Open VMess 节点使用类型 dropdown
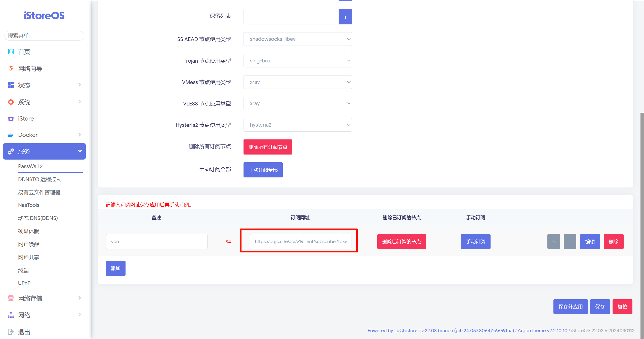The image size is (644, 339). coord(298,82)
